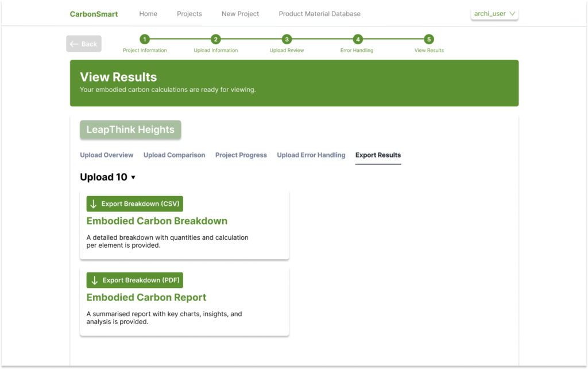Click the CSV export download arrow icon
The height and width of the screenshot is (369, 588).
click(x=94, y=203)
